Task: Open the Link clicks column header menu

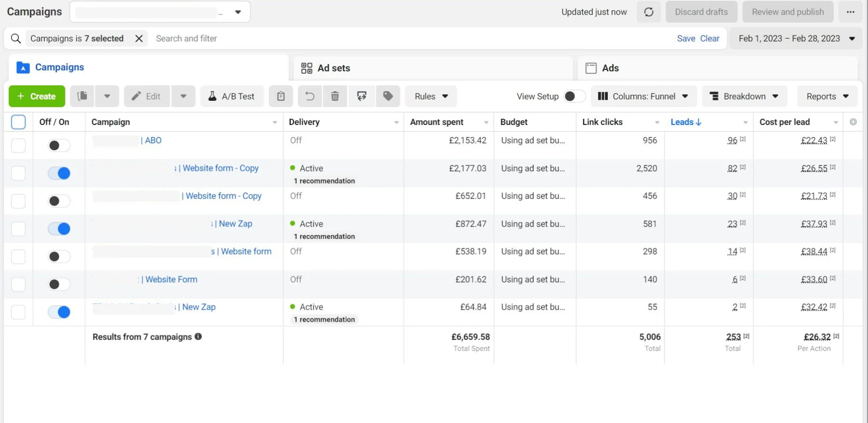Action: point(657,123)
